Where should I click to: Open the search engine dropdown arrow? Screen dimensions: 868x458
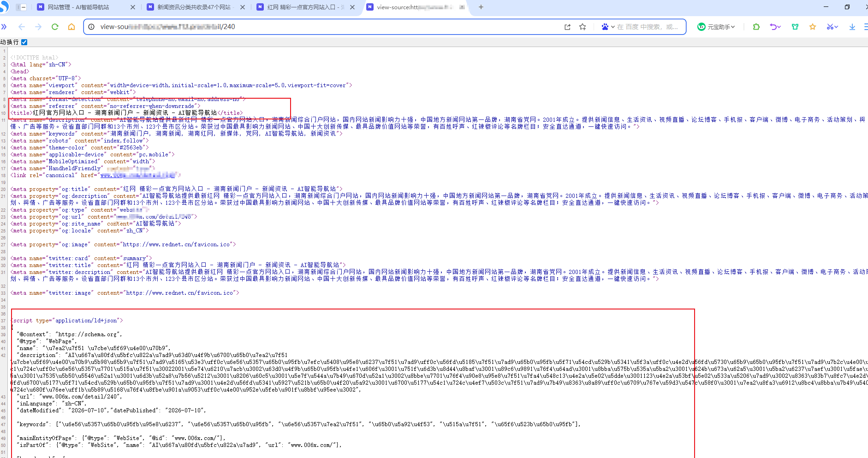tap(613, 27)
